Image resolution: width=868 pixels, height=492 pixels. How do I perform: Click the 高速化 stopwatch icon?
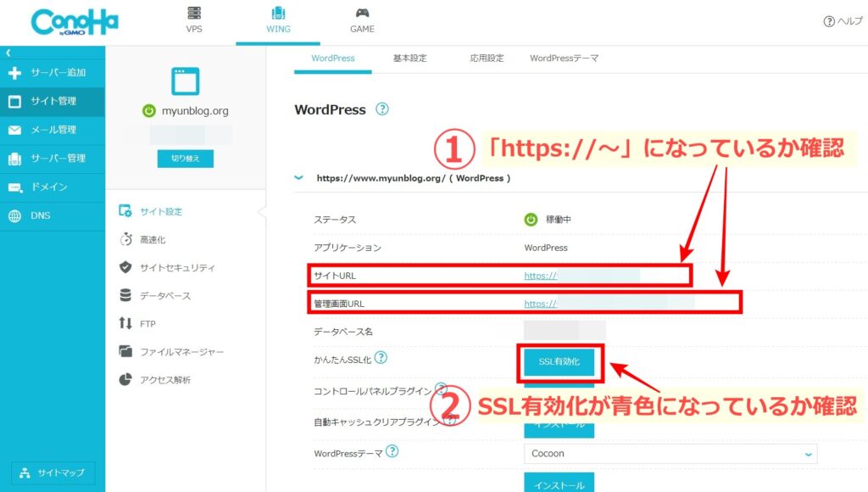126,239
